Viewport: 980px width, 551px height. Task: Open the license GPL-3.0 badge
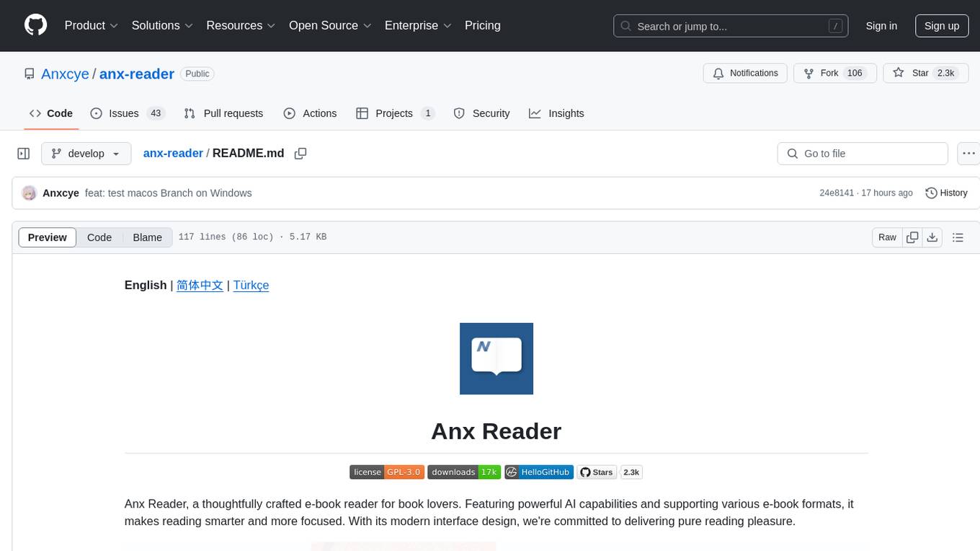(x=387, y=472)
